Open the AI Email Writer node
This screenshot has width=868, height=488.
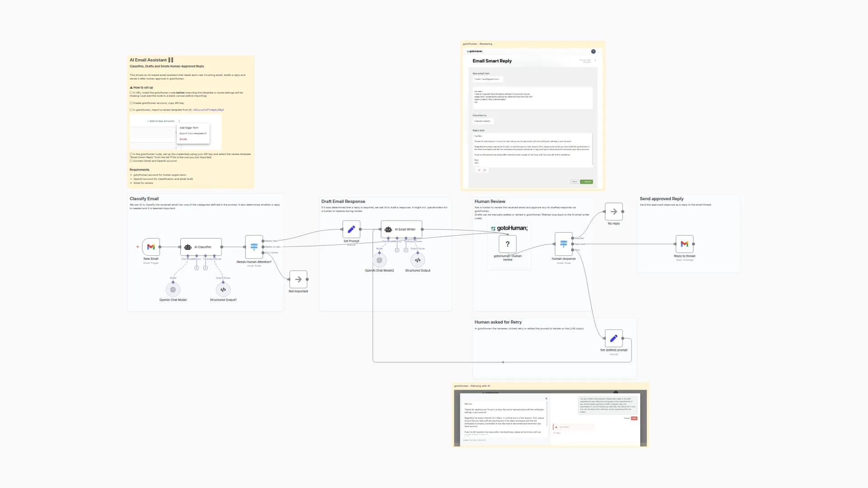coord(401,229)
